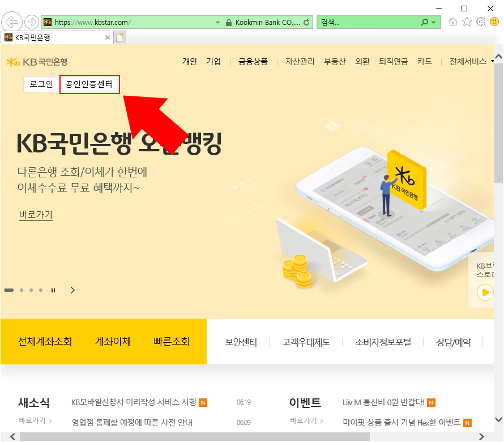Screen dimensions: 504x442
Task: Open the browser Home icon
Action: (x=453, y=22)
